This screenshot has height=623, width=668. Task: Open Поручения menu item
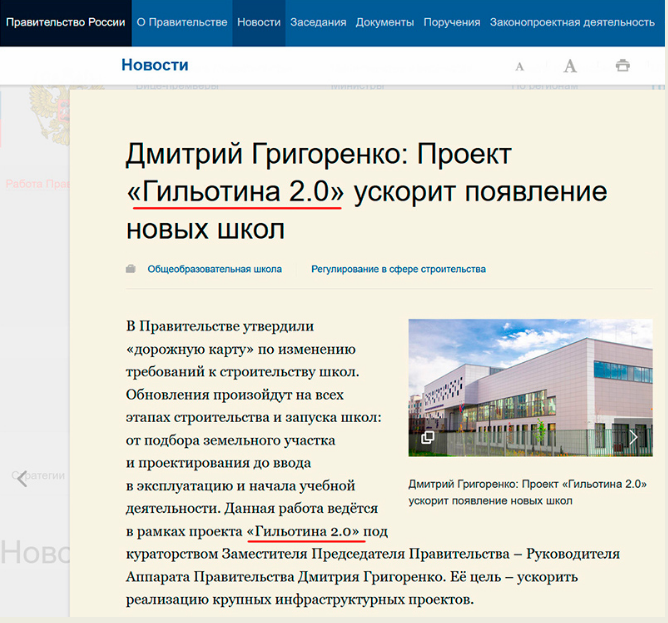pyautogui.click(x=452, y=23)
